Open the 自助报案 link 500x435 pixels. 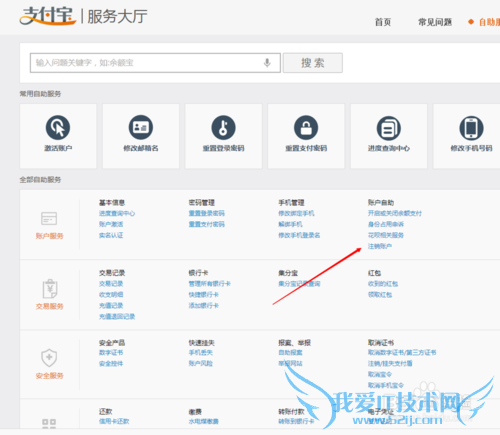pos(290,353)
